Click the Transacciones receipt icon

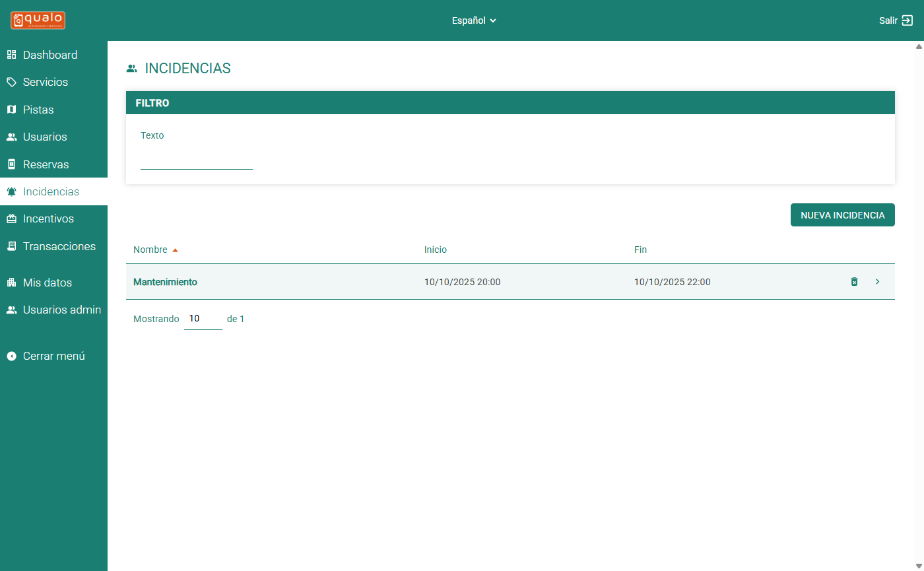pyautogui.click(x=11, y=246)
